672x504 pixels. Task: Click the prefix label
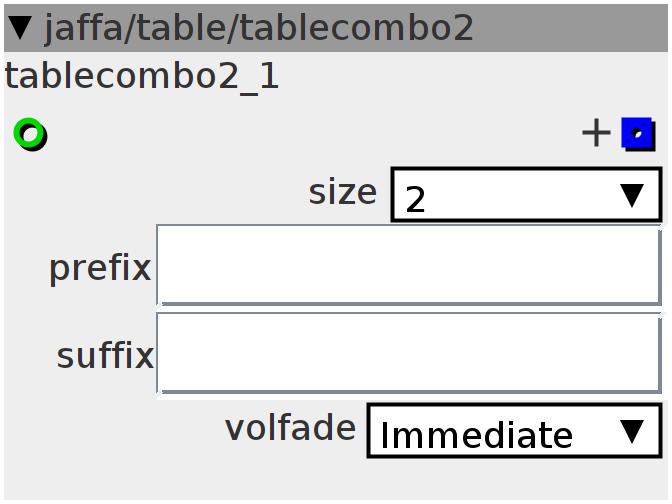point(100,269)
